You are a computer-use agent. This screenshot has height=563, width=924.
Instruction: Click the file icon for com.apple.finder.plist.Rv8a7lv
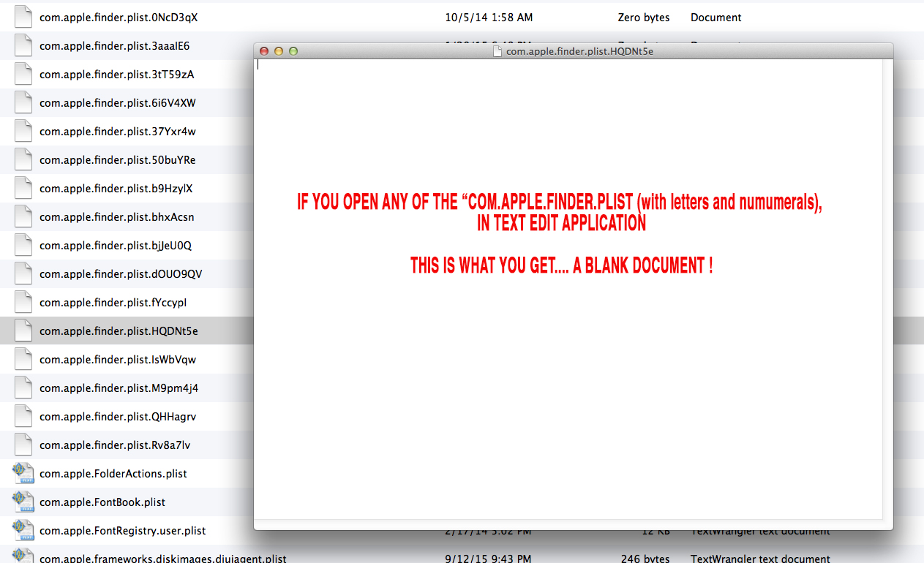point(23,445)
